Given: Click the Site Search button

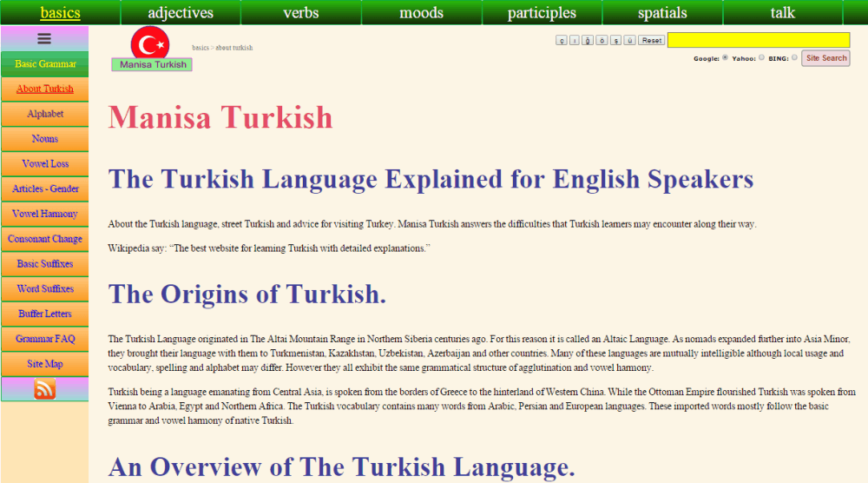Looking at the screenshot, I should point(826,58).
